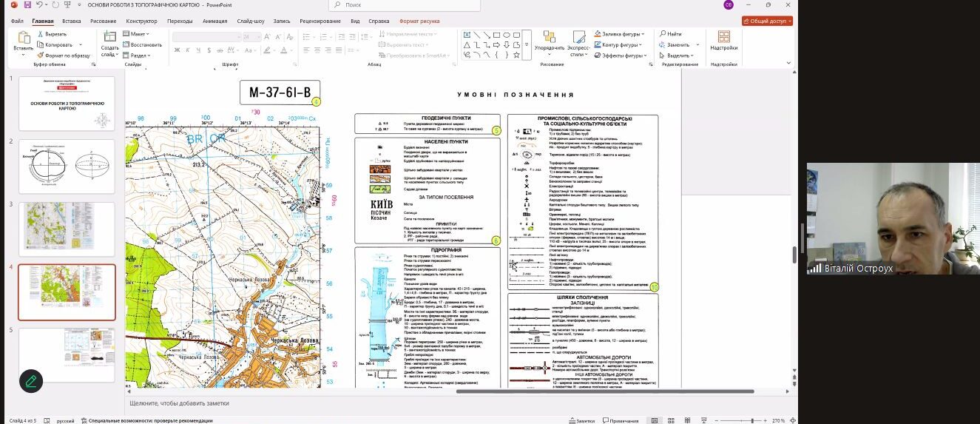This screenshot has width=980, height=424.
Task: Select slide 3 thumbnail in panel
Action: coord(67,226)
